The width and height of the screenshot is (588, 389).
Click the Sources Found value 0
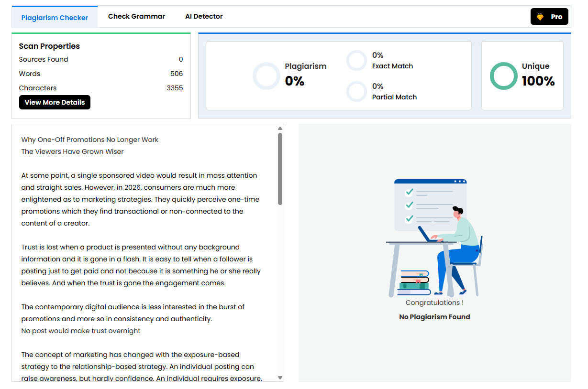pyautogui.click(x=181, y=59)
